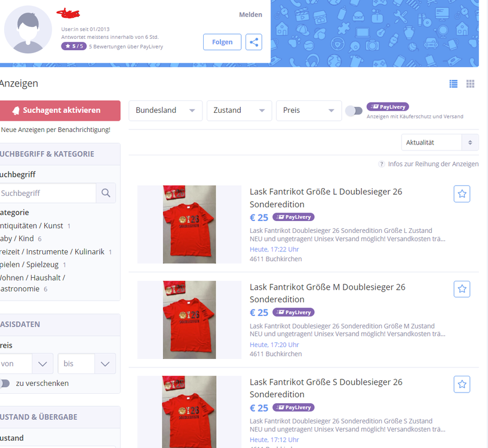Click the search magnifier icon

[x=106, y=193]
